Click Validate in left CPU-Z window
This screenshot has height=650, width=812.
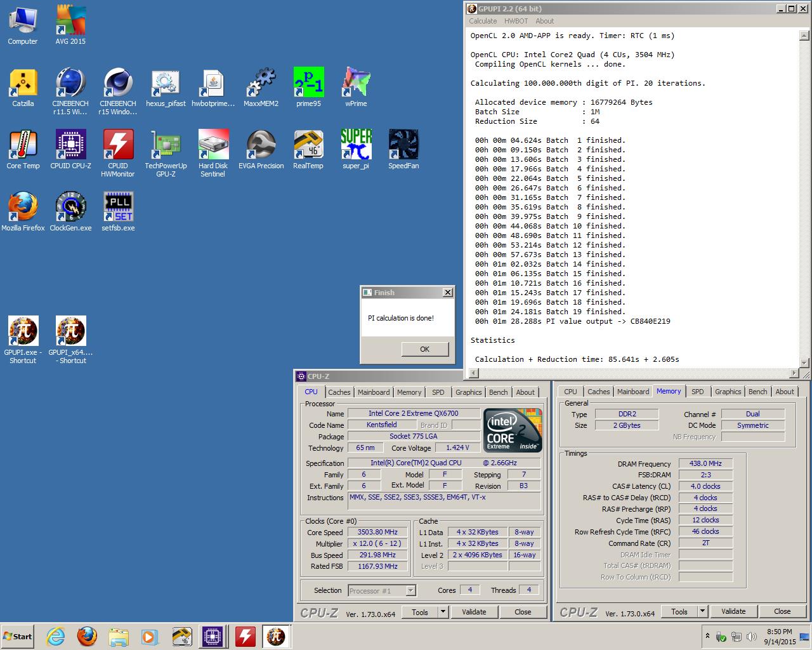pyautogui.click(x=474, y=612)
